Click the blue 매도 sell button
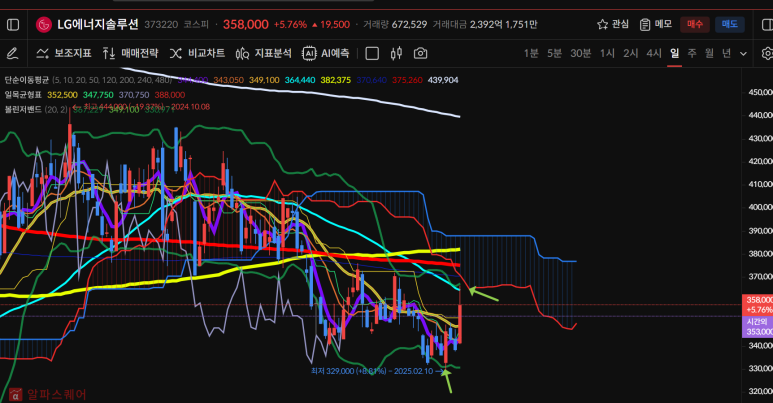The image size is (773, 403). (x=730, y=24)
